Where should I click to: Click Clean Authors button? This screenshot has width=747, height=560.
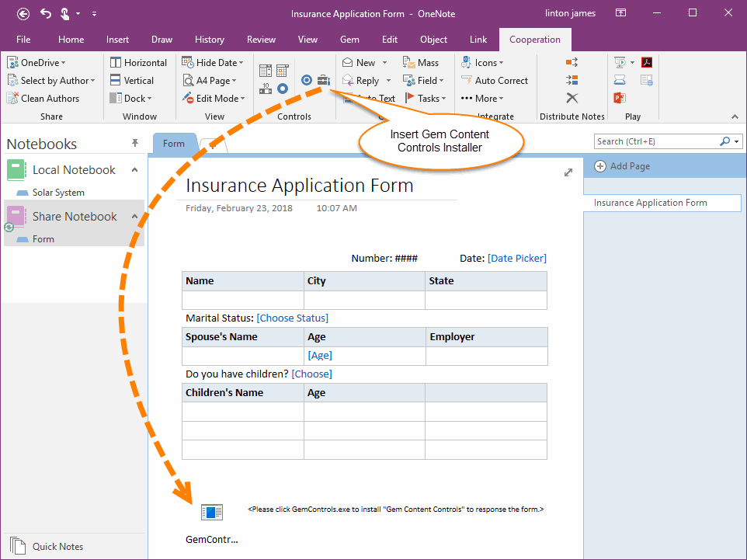point(43,98)
